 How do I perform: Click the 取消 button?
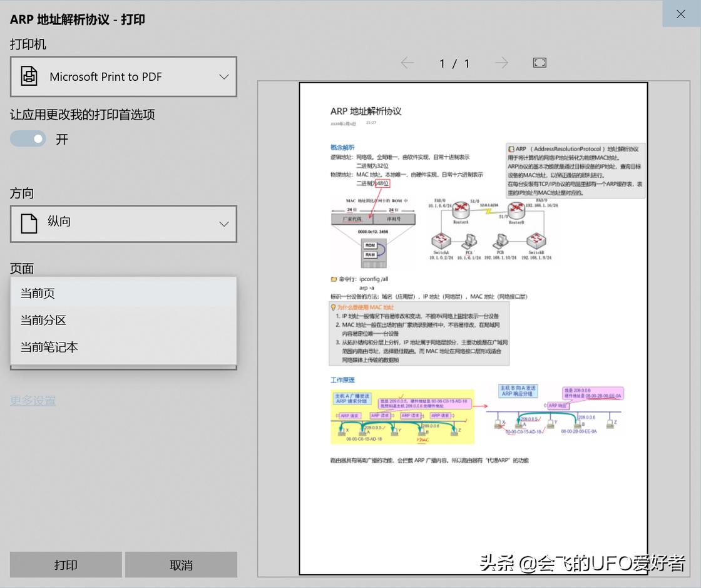[181, 564]
